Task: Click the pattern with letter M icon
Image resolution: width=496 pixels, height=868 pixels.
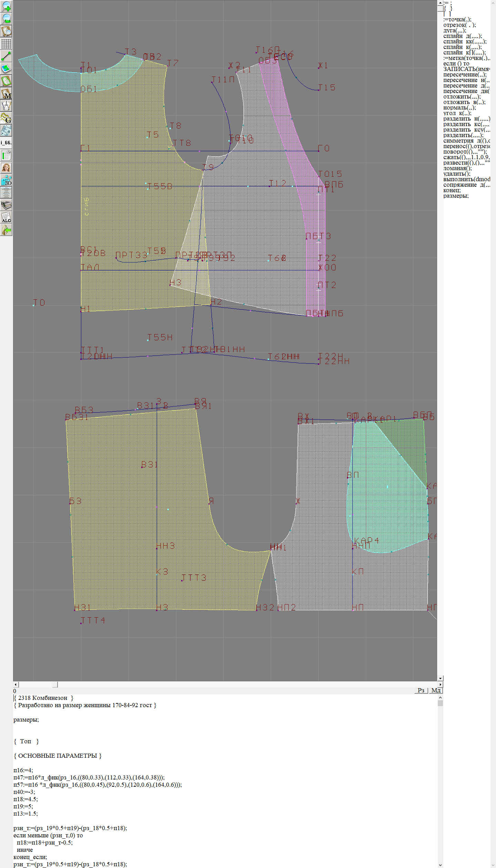Action: click(6, 94)
